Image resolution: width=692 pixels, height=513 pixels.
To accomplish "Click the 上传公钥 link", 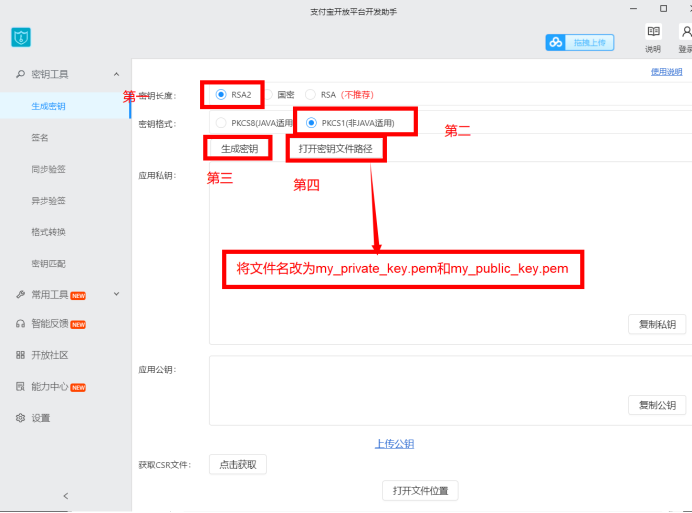I will (395, 444).
